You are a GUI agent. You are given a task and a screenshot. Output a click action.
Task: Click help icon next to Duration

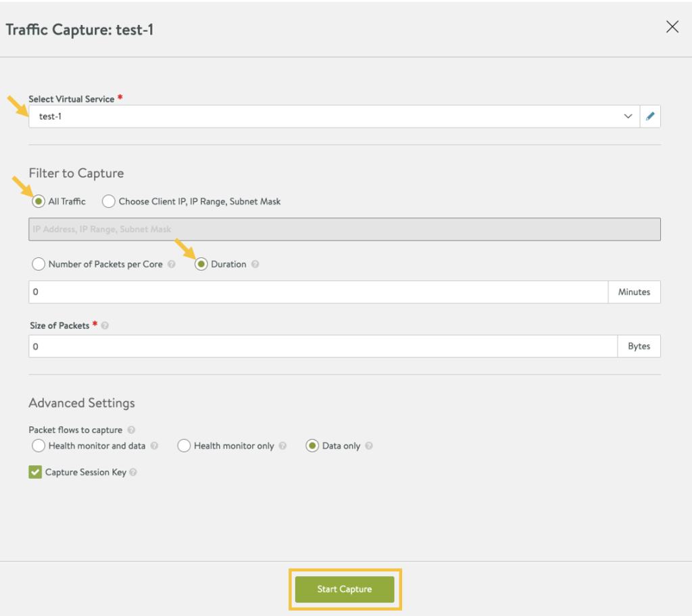[255, 265]
